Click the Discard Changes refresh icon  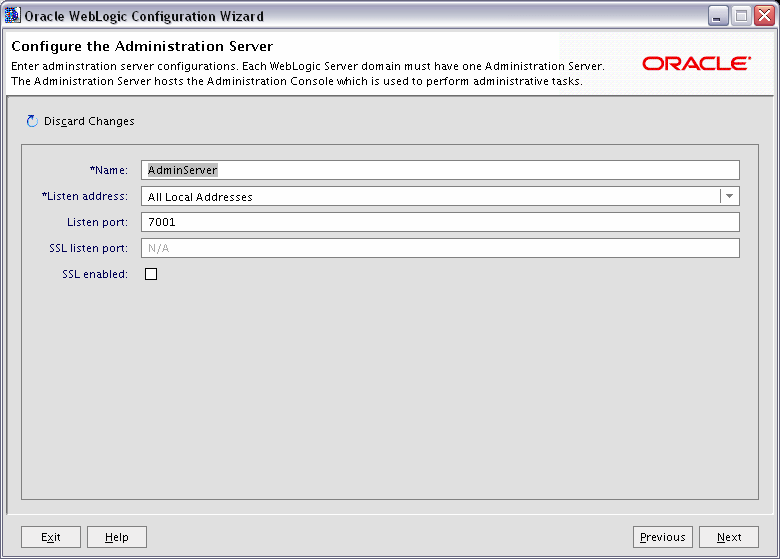[32, 121]
